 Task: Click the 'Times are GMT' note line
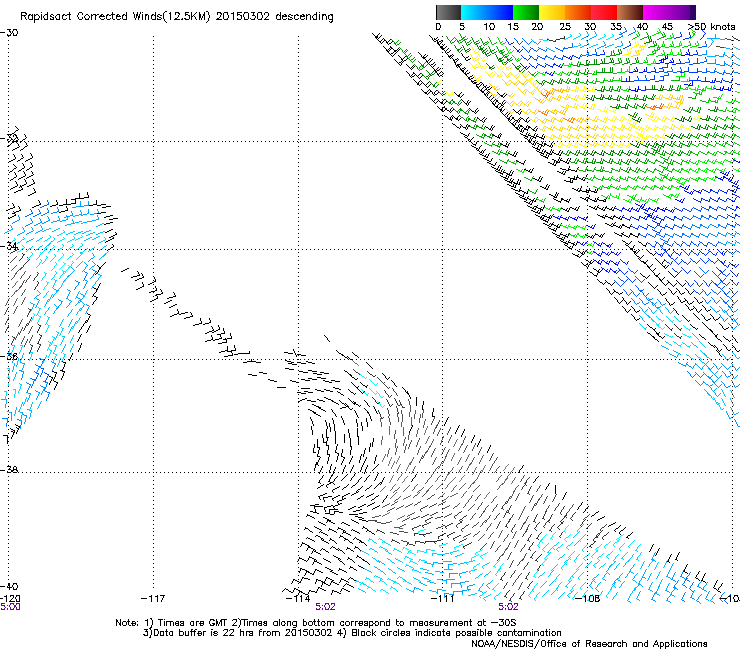coord(315,623)
